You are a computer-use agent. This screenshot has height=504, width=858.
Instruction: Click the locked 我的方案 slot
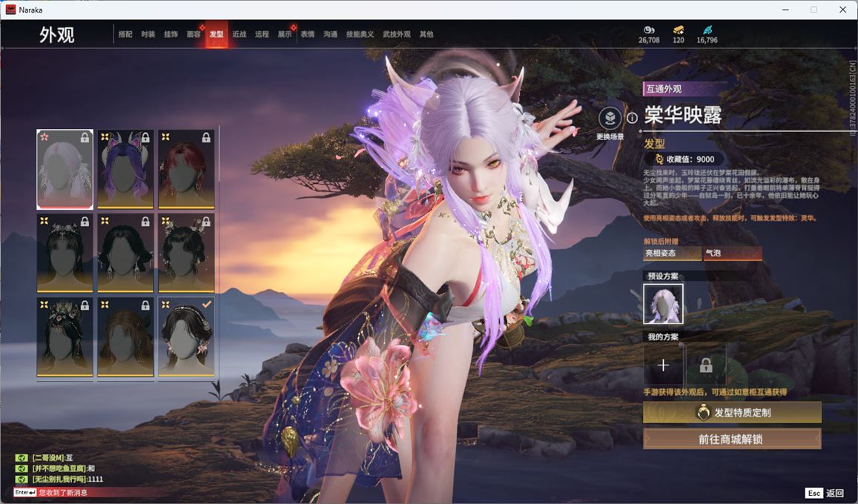click(x=706, y=365)
